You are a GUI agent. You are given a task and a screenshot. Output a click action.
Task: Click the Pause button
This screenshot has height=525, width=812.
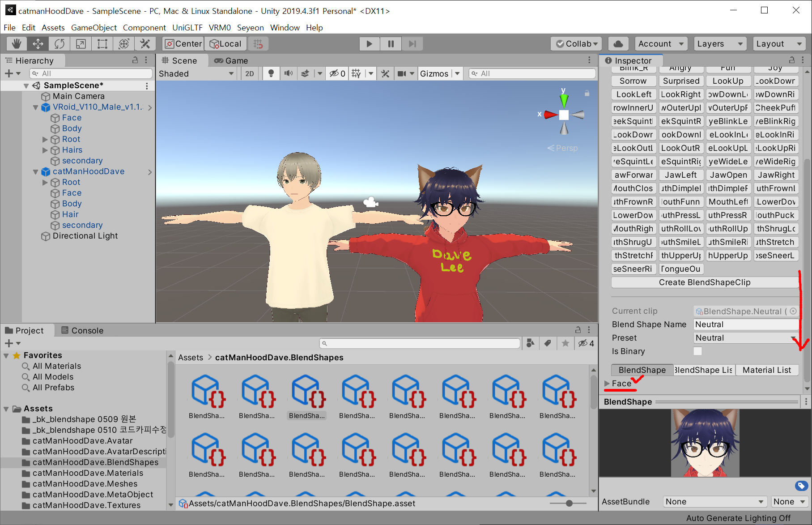point(391,44)
